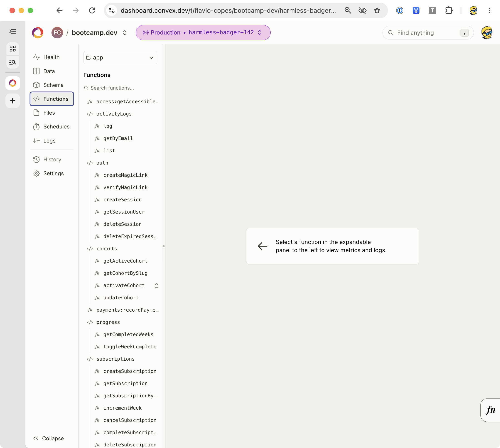Click the floating fn function runner button
The image size is (500, 448).
[x=490, y=410]
